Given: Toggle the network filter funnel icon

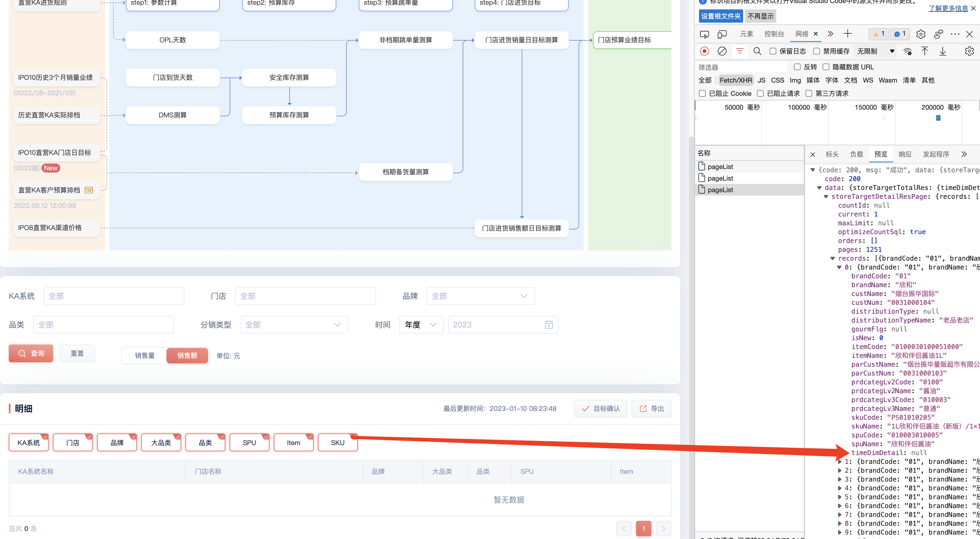Looking at the screenshot, I should [739, 51].
